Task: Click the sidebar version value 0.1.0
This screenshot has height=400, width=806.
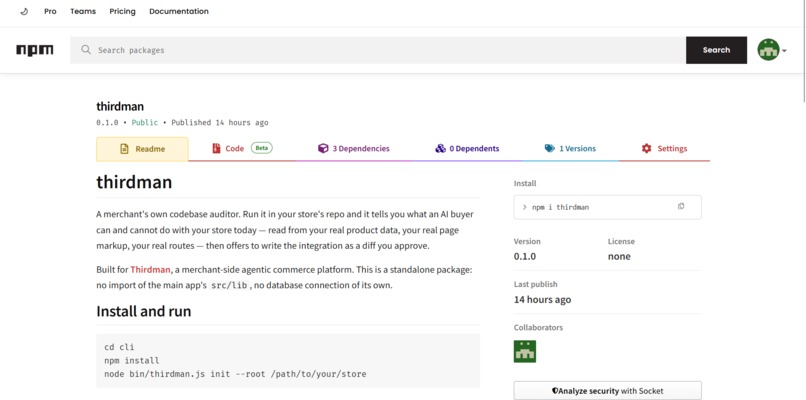Action: 527,257
